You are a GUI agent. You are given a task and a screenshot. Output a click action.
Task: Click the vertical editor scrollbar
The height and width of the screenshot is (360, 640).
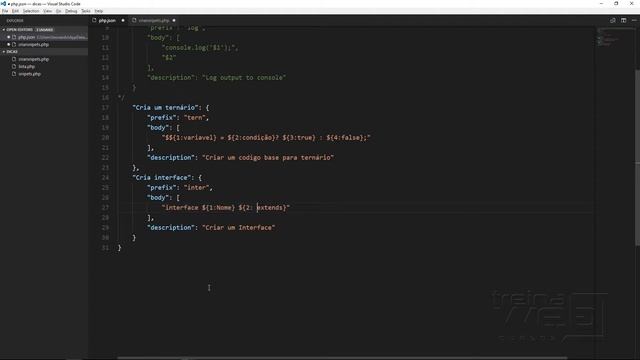[x=638, y=157]
